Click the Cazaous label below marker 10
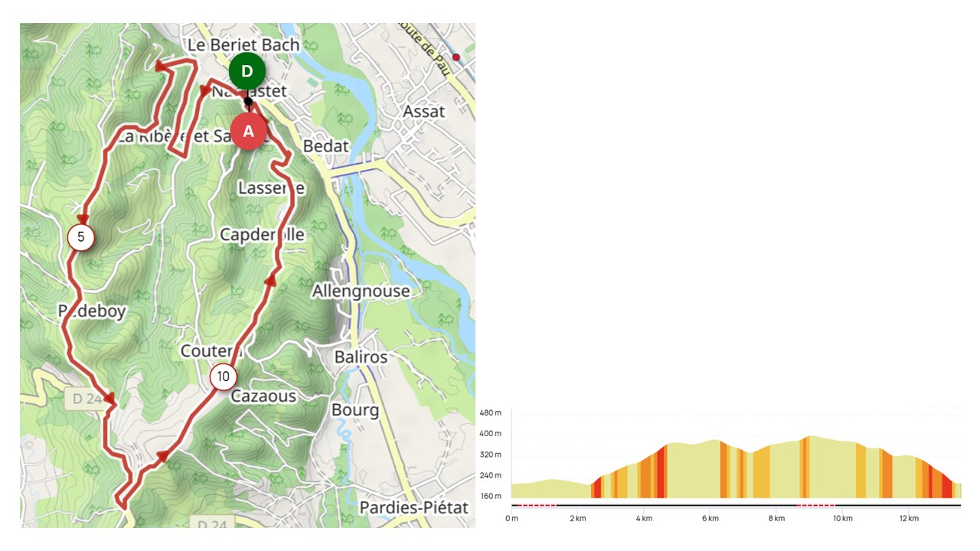This screenshot has width=980, height=551. pos(263,396)
